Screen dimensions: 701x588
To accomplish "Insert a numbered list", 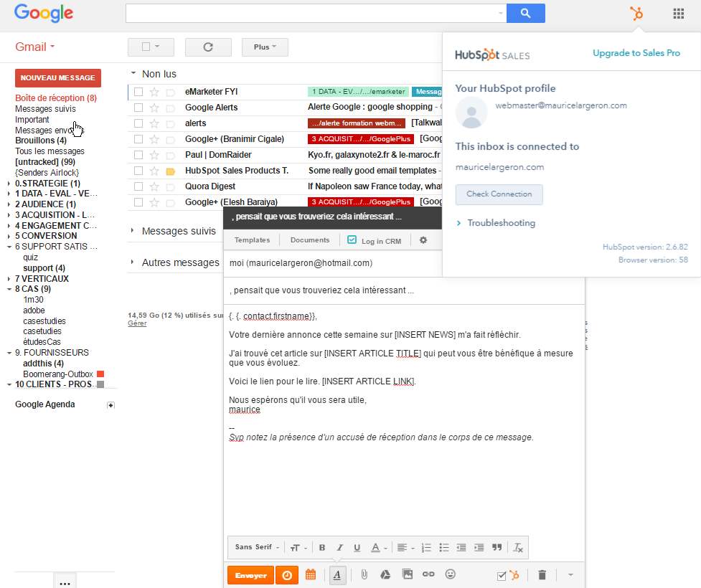I will 426,548.
